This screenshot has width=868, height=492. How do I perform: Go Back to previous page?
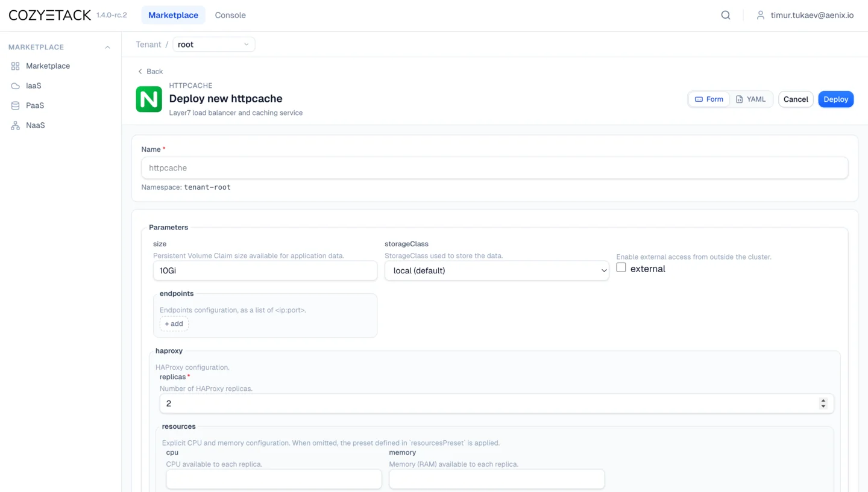point(150,71)
